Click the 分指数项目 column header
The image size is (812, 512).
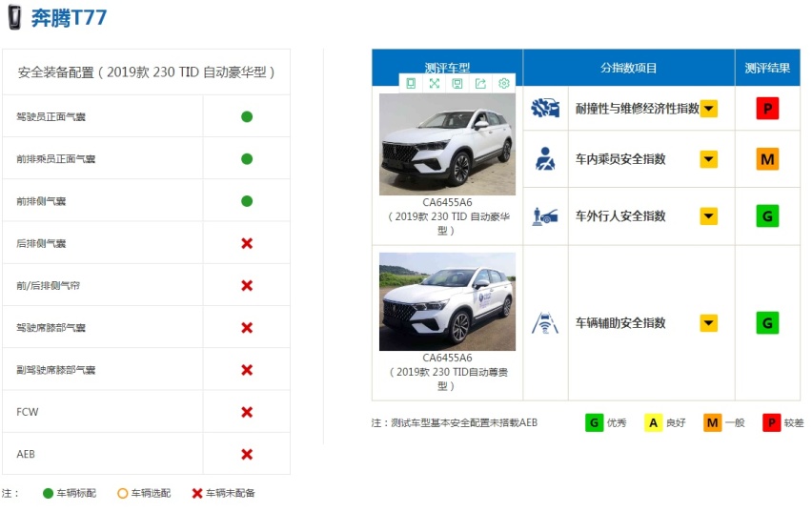pos(629,68)
